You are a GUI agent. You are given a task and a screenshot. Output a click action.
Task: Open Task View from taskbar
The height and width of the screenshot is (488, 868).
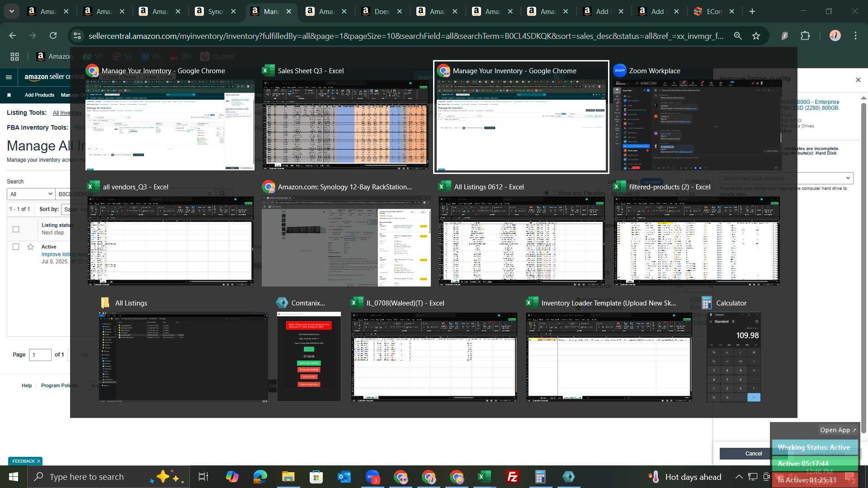point(203,477)
